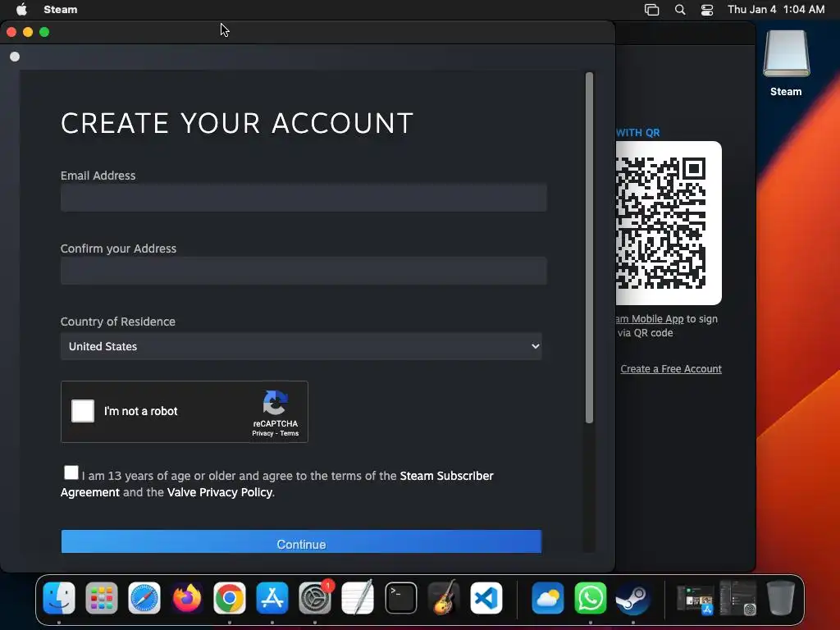
Task: Launch Safari from the dock
Action: (x=144, y=598)
